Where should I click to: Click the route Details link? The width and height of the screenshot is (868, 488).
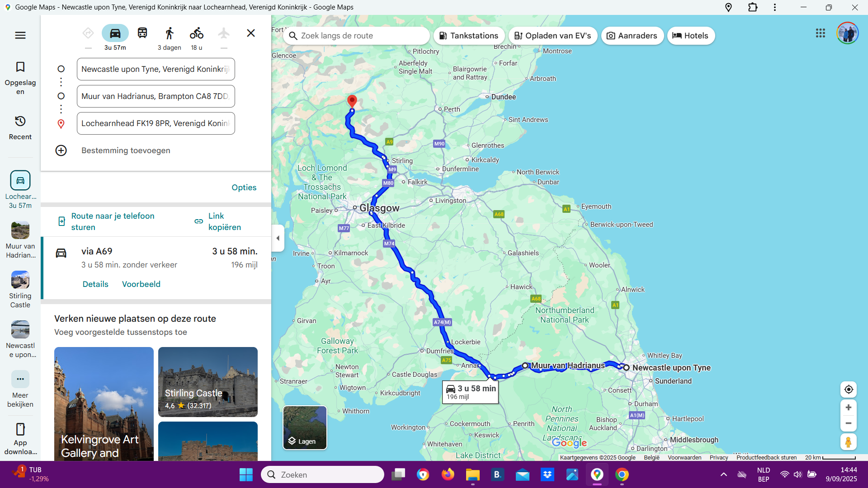(x=95, y=284)
